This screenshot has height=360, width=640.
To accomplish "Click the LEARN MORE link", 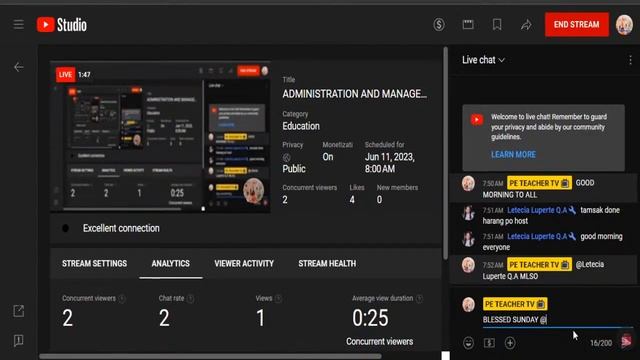I will (x=513, y=154).
